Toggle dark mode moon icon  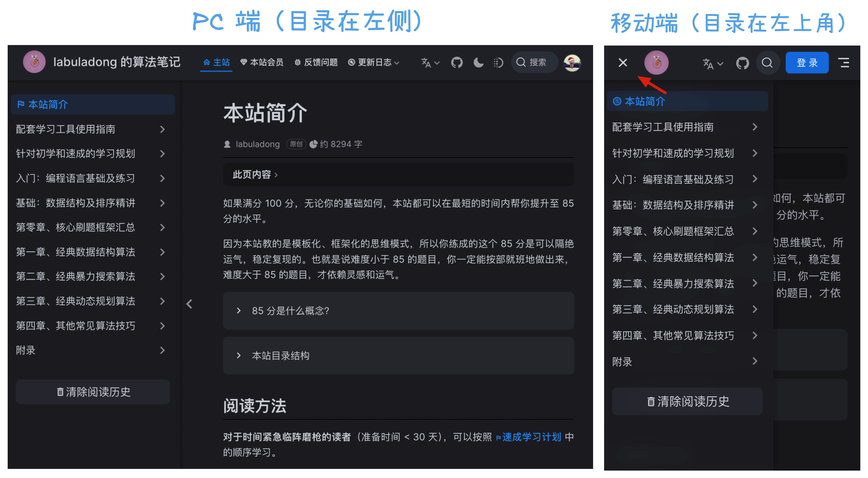coord(478,63)
